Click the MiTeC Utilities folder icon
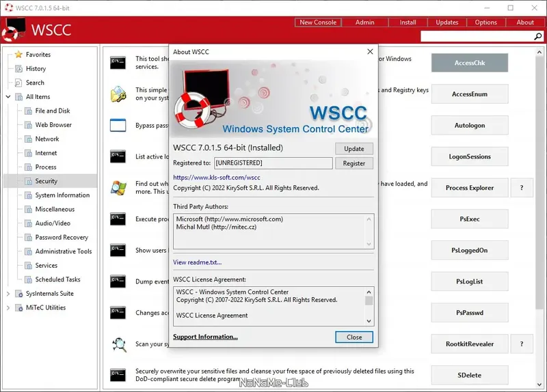This screenshot has width=547, height=392. point(19,308)
